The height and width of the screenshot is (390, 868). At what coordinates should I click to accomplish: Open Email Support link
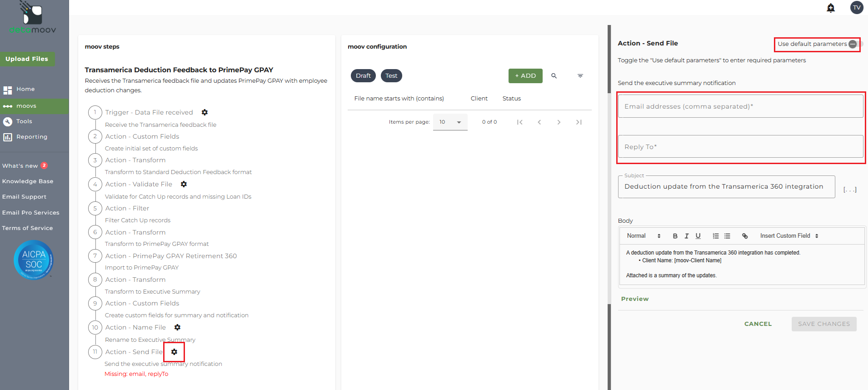24,197
